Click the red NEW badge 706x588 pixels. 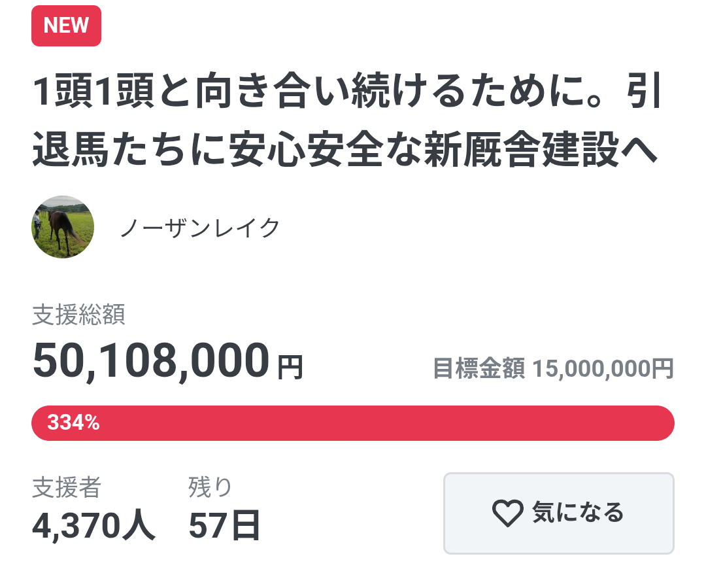pos(66,26)
